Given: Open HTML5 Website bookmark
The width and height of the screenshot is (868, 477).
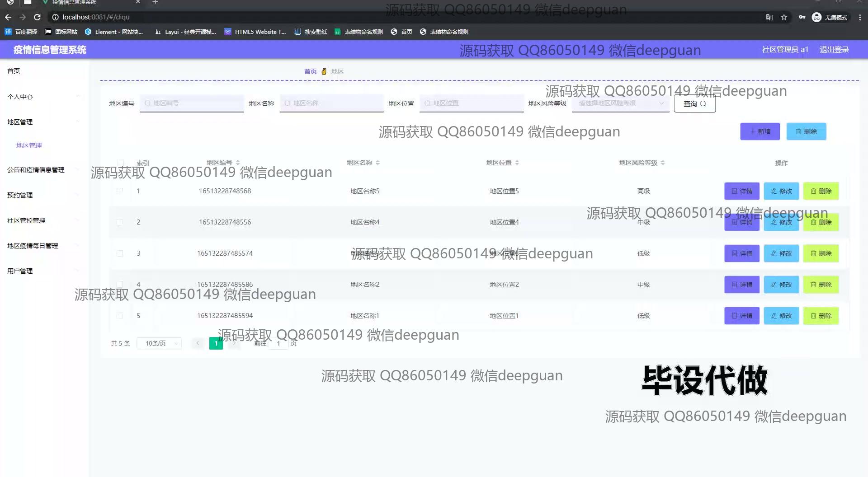Looking at the screenshot, I should [x=255, y=32].
